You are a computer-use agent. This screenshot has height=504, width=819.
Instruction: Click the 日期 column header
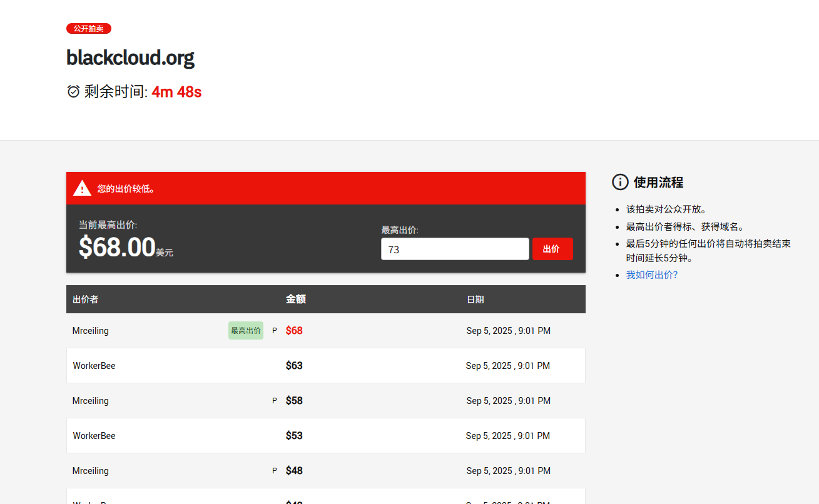tap(475, 300)
